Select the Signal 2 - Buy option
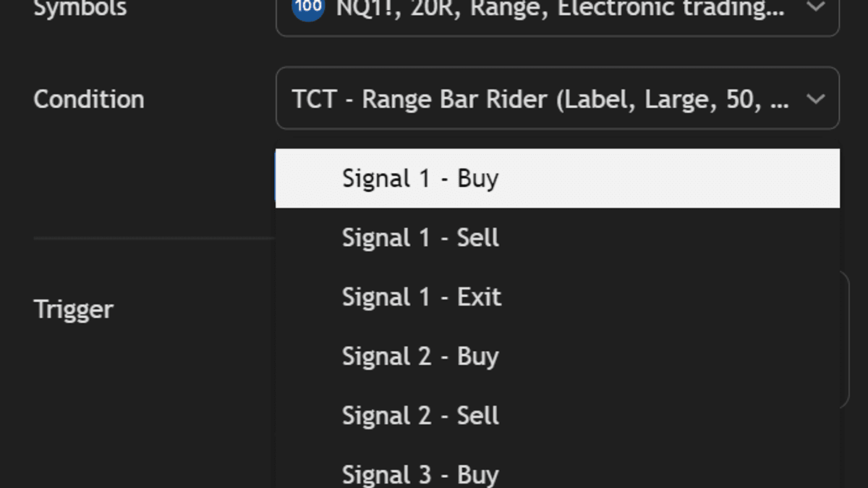 coord(420,356)
